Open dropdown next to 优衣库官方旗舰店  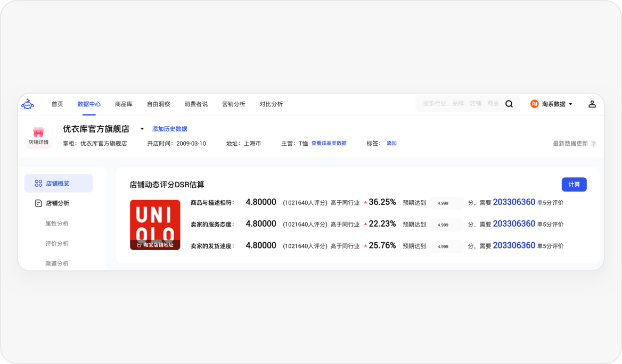[142, 129]
